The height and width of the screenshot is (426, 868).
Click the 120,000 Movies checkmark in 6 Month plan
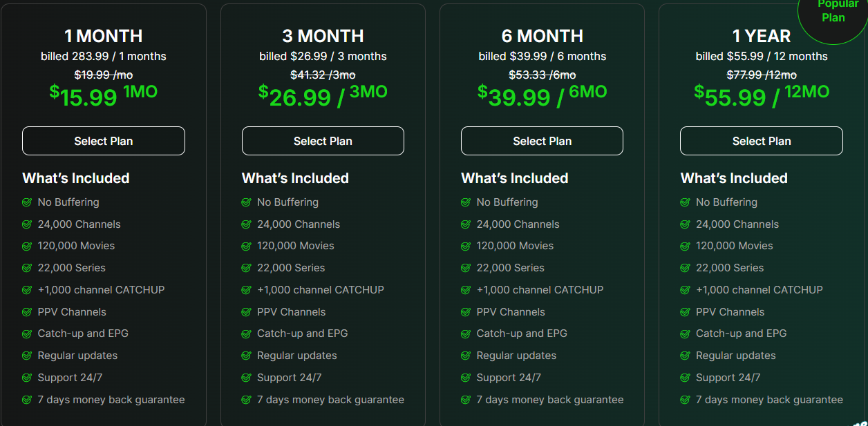466,246
